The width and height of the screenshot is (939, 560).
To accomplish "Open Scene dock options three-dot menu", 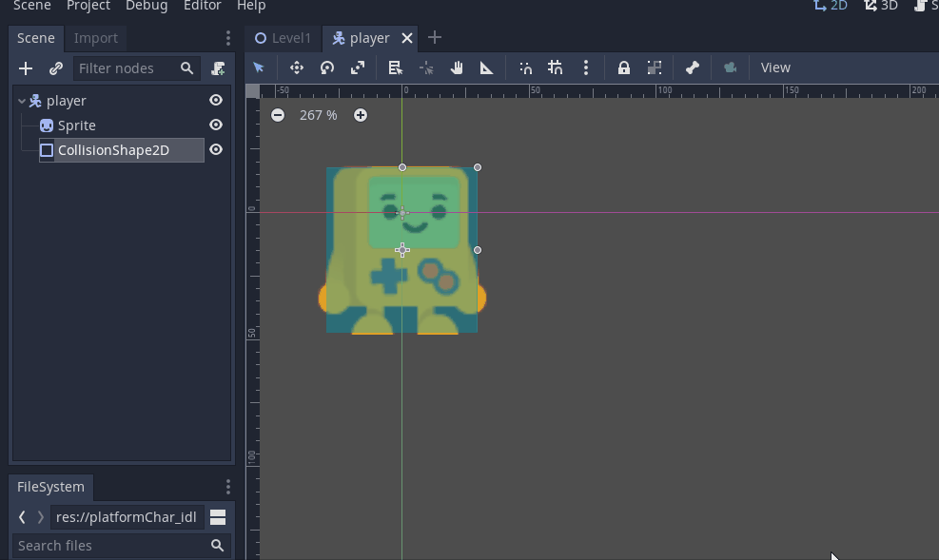I will pyautogui.click(x=228, y=38).
